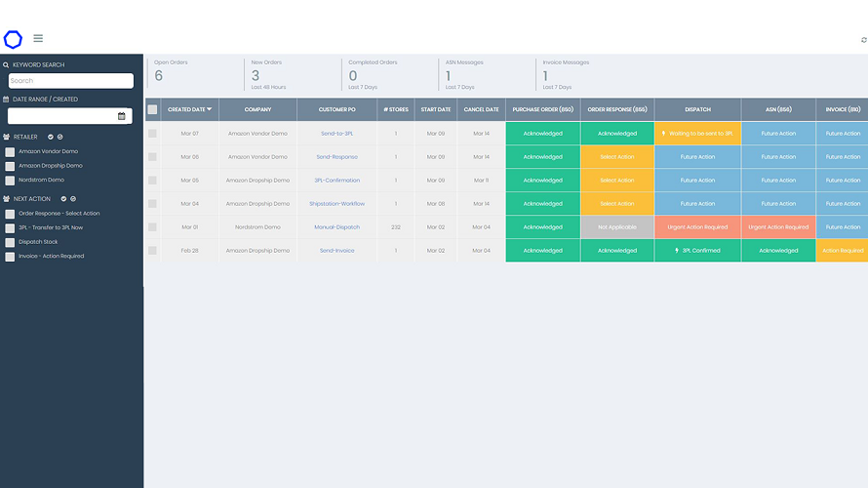Screen dimensions: 868x488
Task: Click the keyword Search input field
Action: (x=71, y=81)
